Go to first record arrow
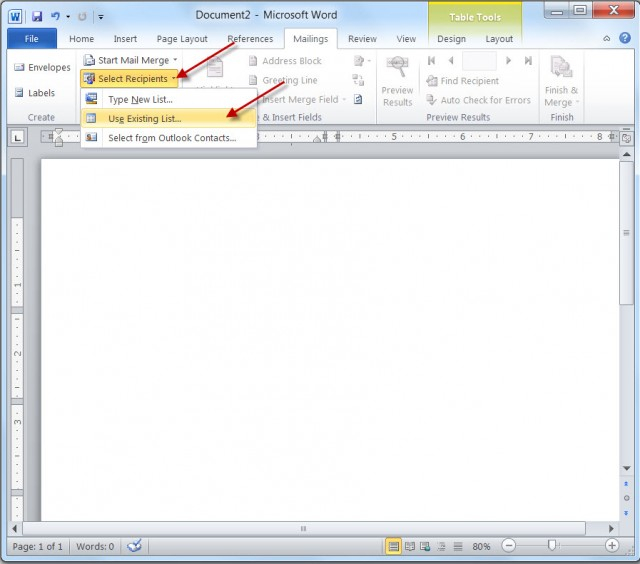The image size is (640, 564). 431,61
